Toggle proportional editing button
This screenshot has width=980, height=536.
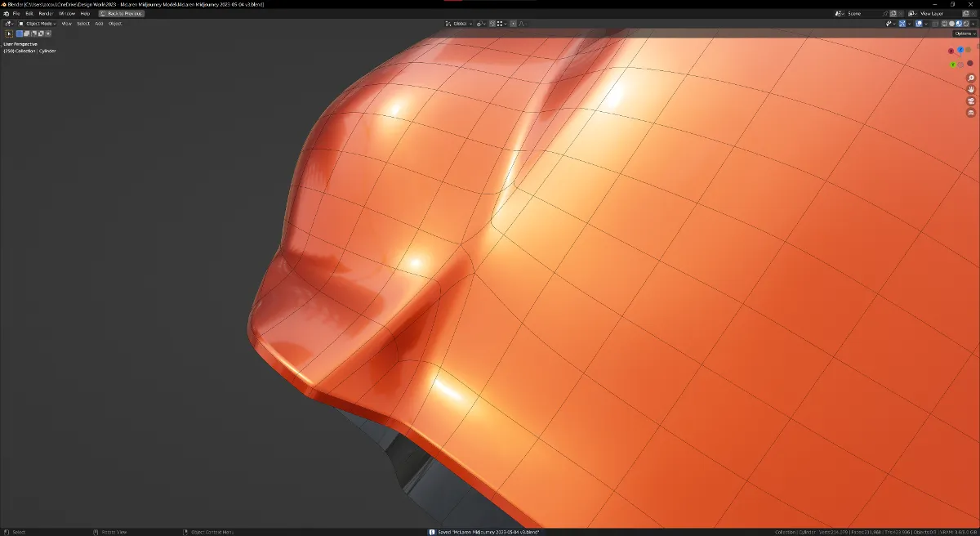tap(514, 24)
